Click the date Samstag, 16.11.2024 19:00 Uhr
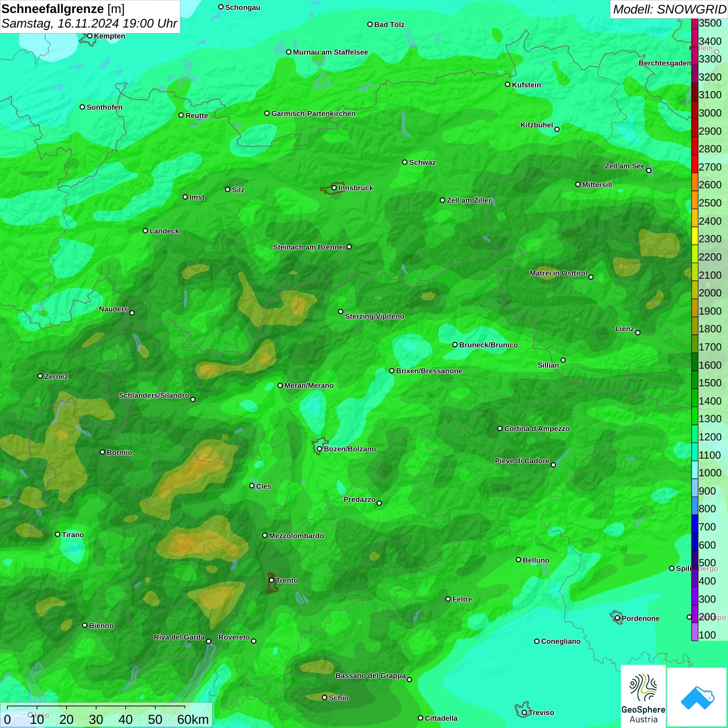 [x=89, y=24]
